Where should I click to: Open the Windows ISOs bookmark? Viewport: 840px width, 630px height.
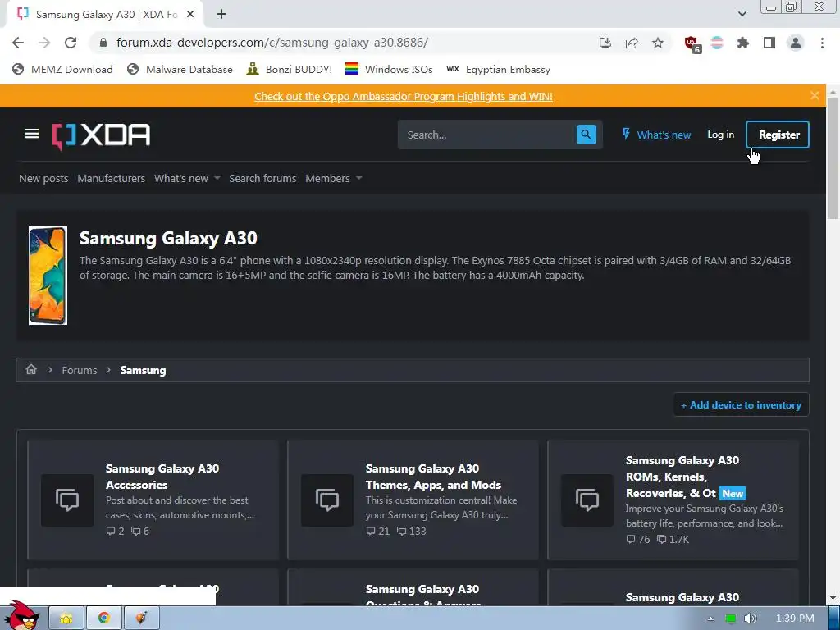point(389,69)
